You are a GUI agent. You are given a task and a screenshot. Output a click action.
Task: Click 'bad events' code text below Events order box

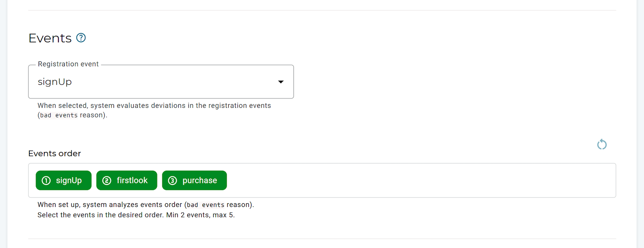point(206,205)
